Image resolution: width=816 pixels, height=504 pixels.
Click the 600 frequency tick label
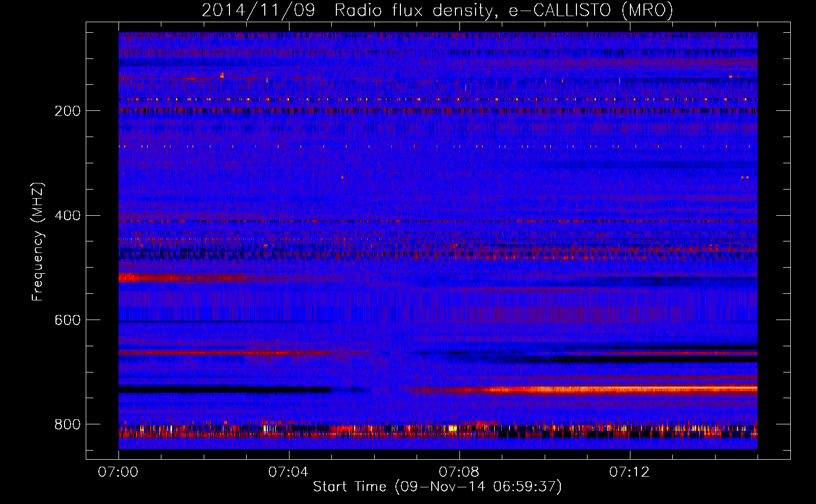point(68,320)
